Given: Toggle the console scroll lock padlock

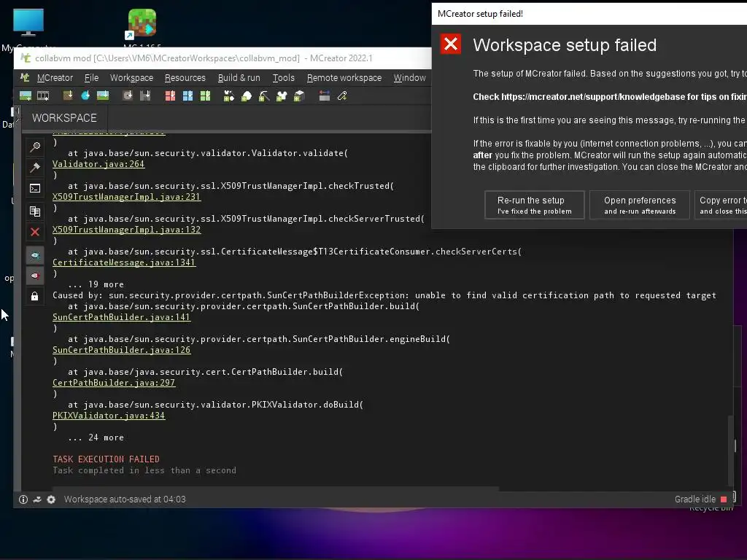Looking at the screenshot, I should point(35,296).
